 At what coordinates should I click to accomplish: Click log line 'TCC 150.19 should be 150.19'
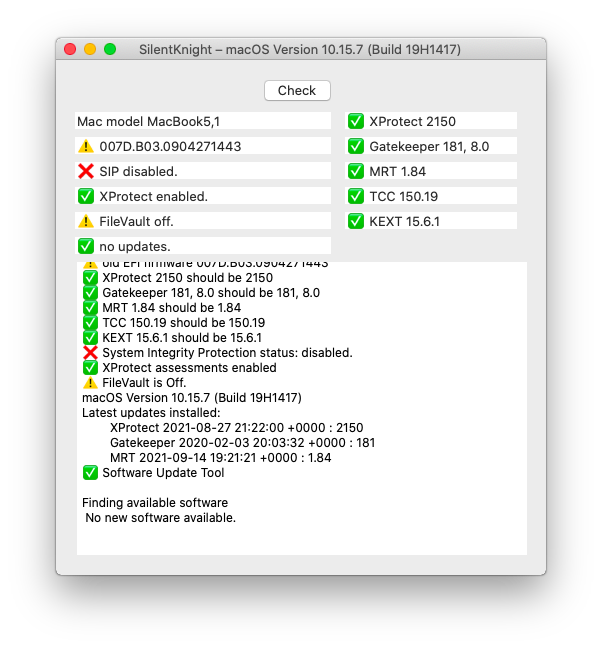point(183,322)
